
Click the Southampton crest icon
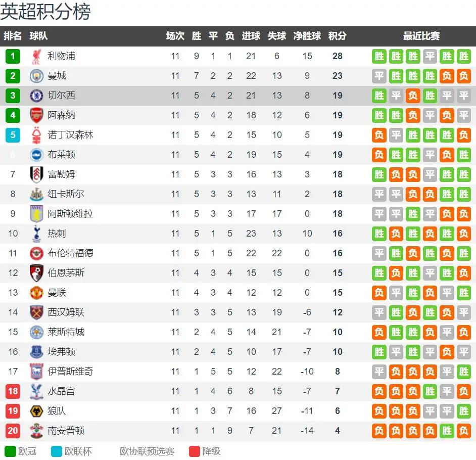(x=36, y=431)
